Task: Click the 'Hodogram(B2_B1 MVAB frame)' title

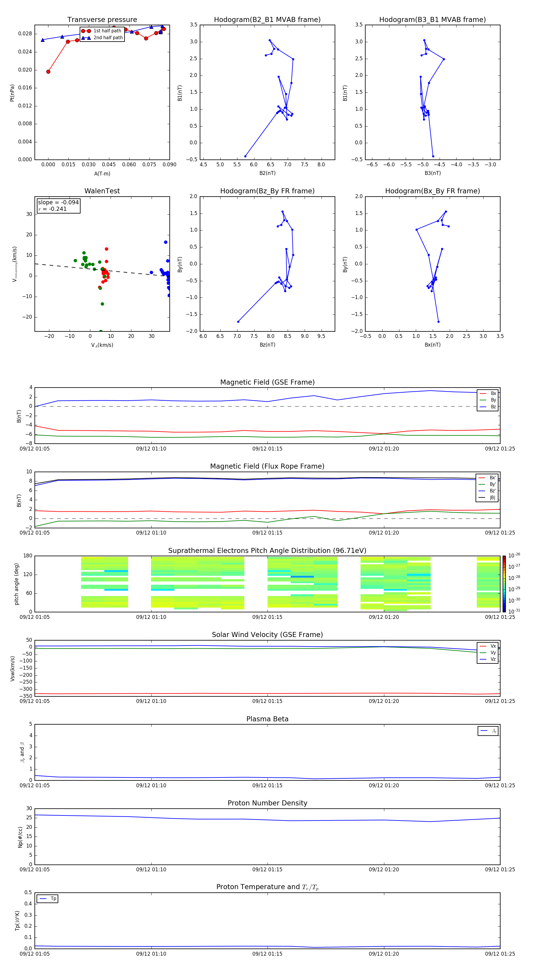Action: click(x=267, y=20)
